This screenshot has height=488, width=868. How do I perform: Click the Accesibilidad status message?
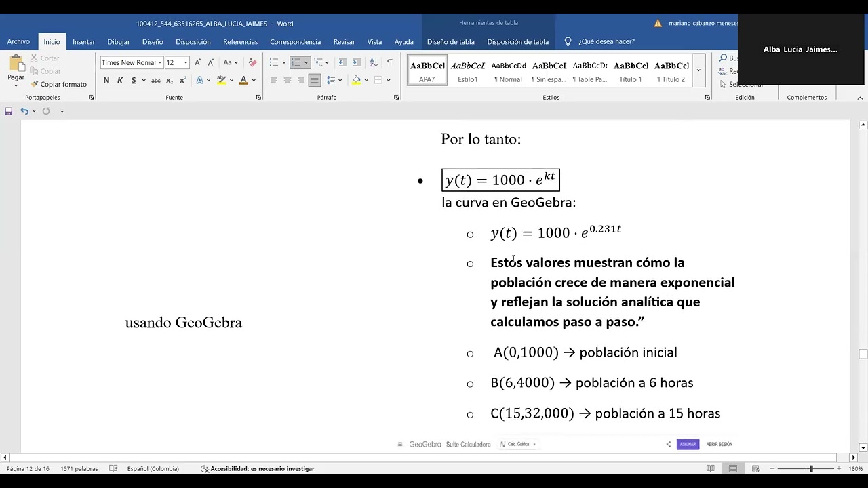[257, 468]
